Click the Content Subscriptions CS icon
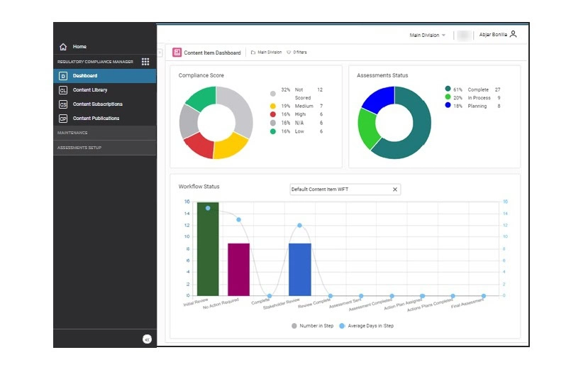The width and height of the screenshot is (588, 377). (x=63, y=104)
